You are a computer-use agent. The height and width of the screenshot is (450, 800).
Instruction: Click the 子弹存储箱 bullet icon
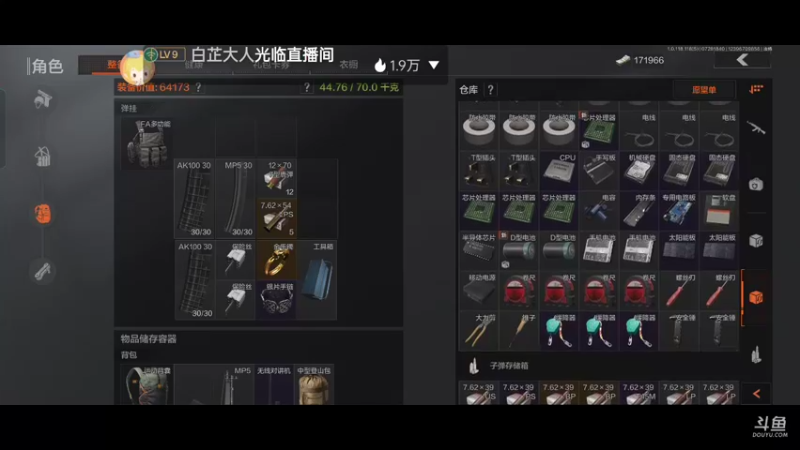474,366
